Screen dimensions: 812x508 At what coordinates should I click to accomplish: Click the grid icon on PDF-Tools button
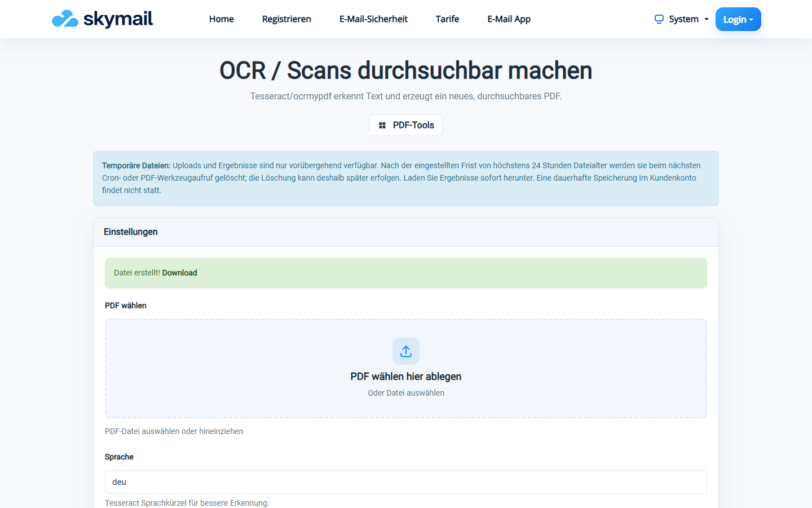382,125
